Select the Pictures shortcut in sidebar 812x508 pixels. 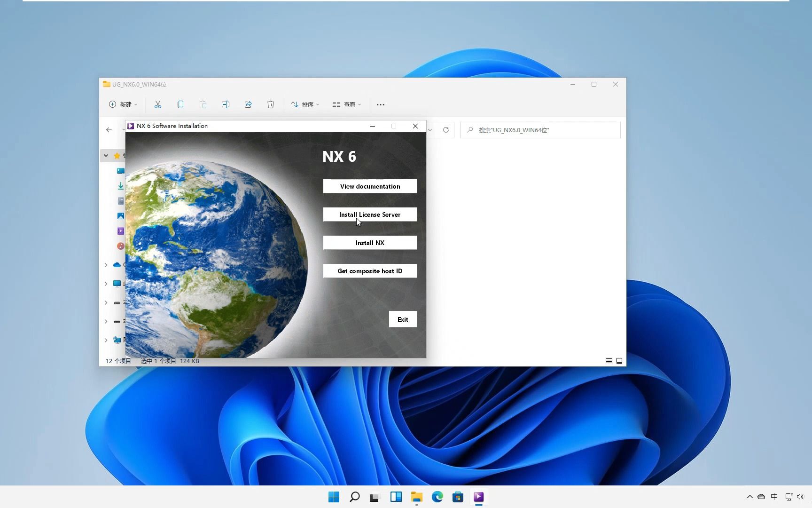pyautogui.click(x=121, y=216)
